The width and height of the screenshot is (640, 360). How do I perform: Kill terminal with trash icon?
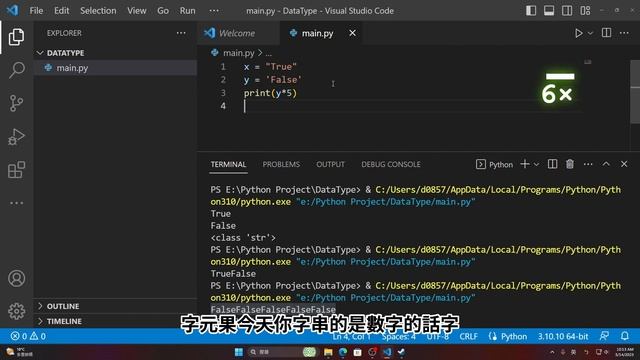(x=570, y=164)
